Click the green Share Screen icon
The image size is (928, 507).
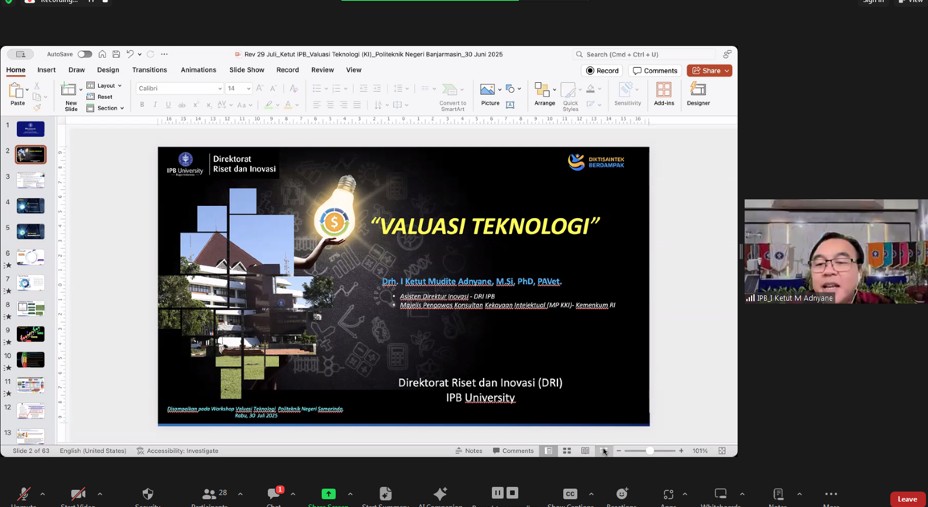pos(328,494)
